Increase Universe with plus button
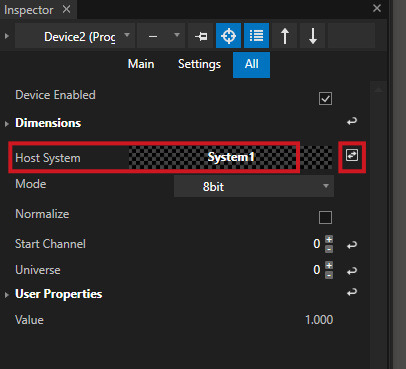The image size is (406, 369). click(x=329, y=265)
